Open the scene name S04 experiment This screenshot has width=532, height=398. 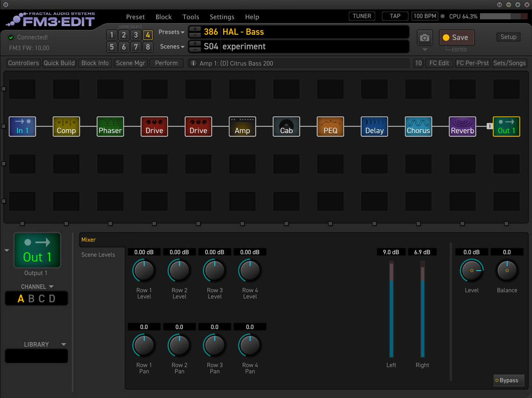[305, 47]
